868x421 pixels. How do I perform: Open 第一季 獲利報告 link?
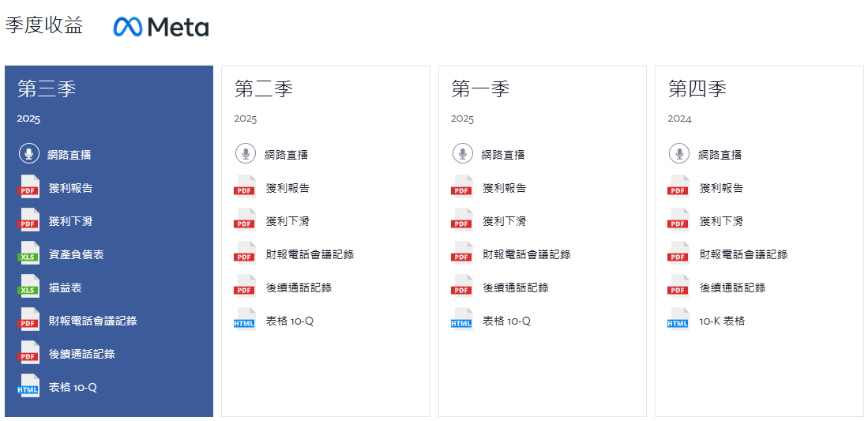(x=505, y=188)
